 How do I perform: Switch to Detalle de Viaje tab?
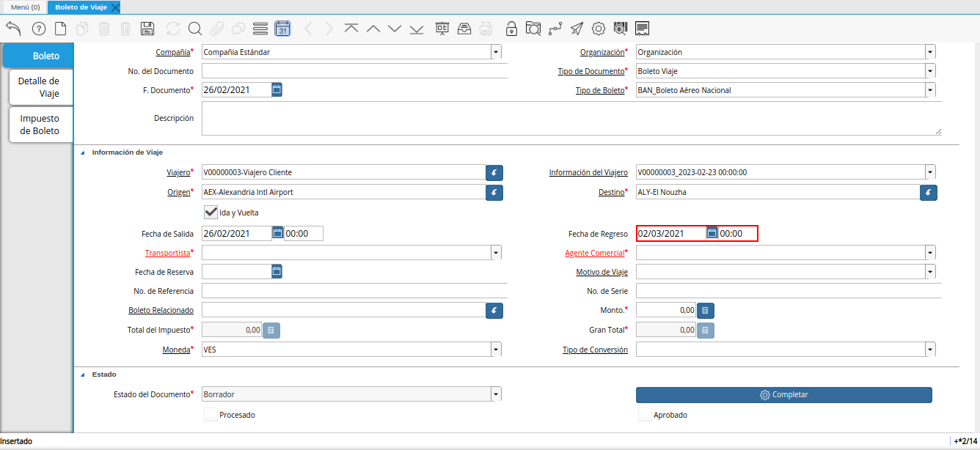coord(40,87)
